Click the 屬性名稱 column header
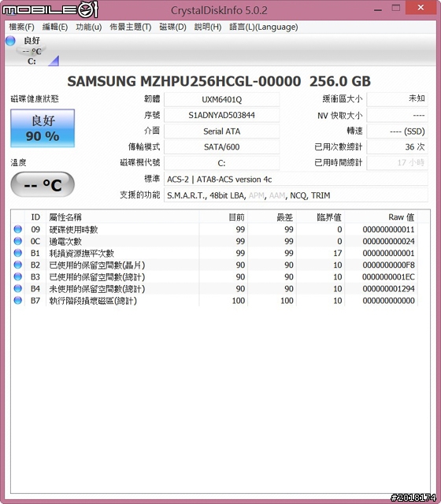Image resolution: width=441 pixels, height=504 pixels. click(123, 217)
